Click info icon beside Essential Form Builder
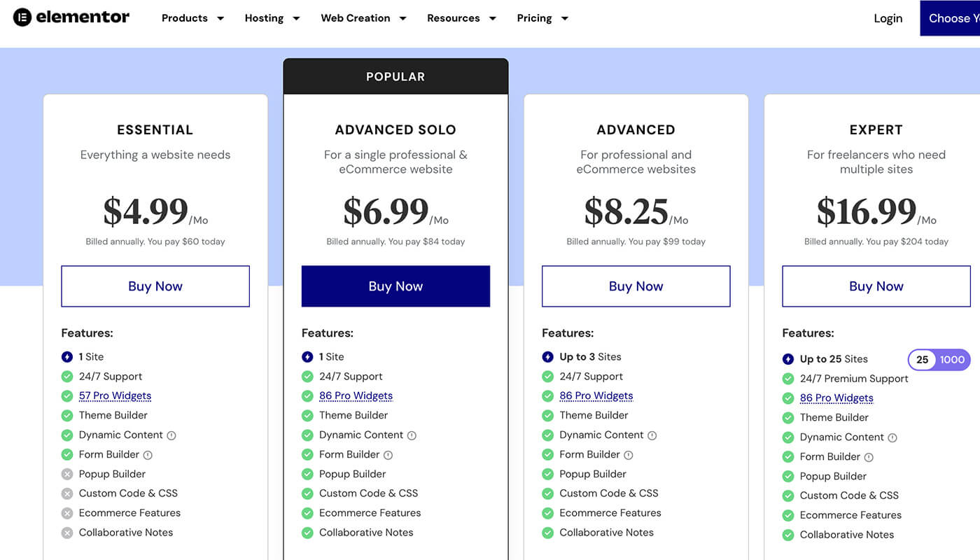The width and height of the screenshot is (980, 560). coord(148,455)
